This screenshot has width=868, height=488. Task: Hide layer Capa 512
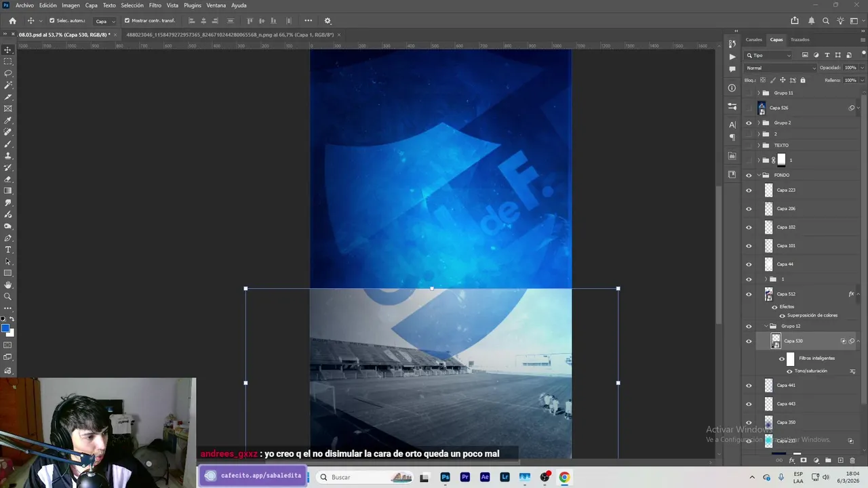tap(749, 294)
